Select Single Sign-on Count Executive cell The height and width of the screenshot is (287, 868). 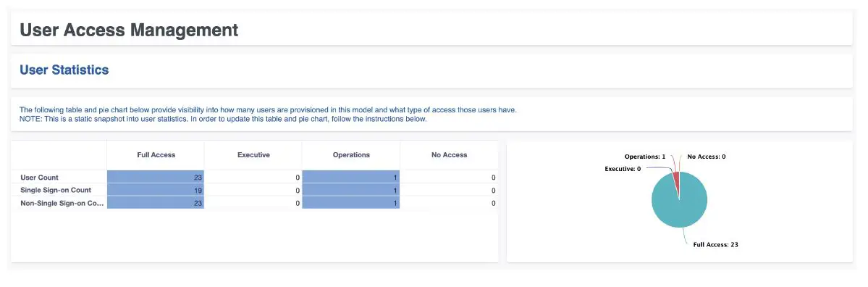pos(253,190)
